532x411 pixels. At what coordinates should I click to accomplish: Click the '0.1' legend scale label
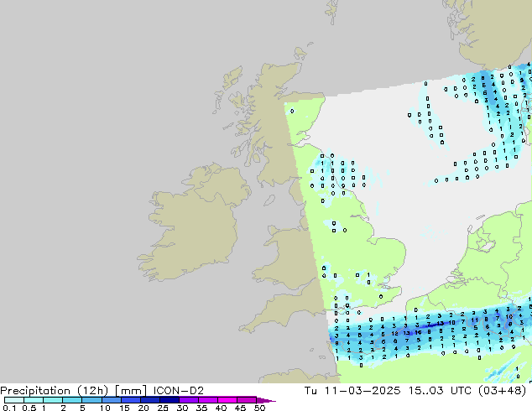pos(9,408)
